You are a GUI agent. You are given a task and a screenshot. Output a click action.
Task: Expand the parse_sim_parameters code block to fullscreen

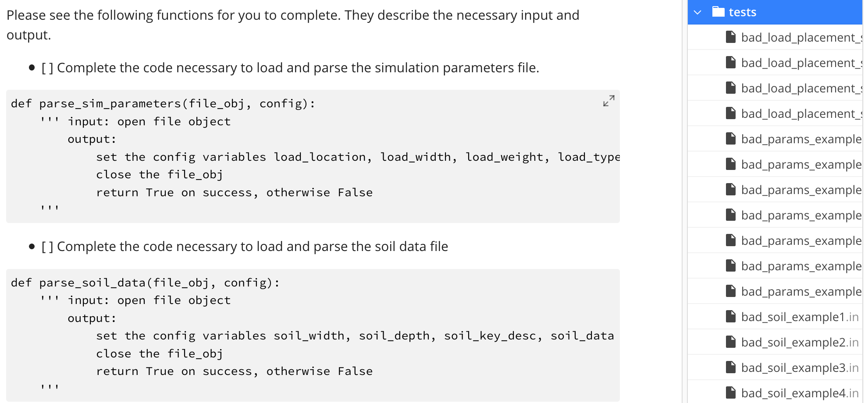point(608,101)
